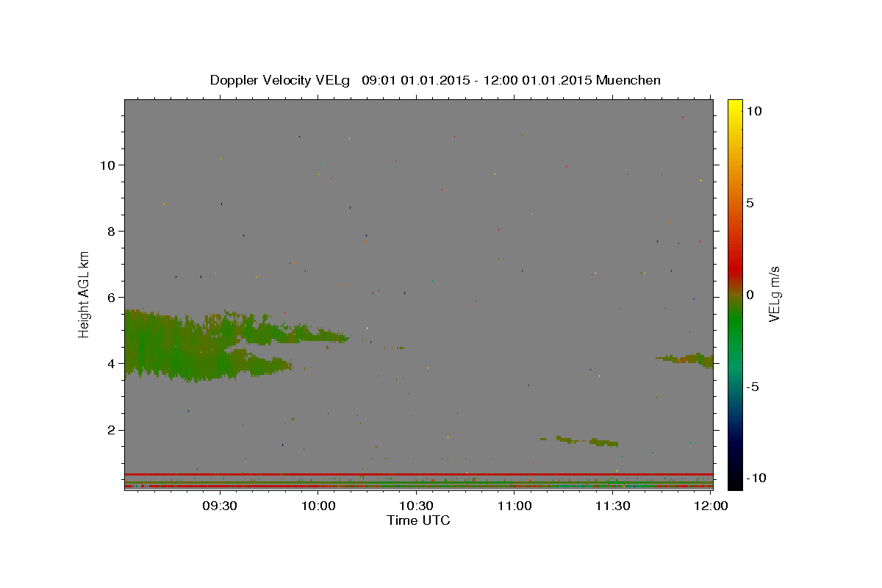
Task: Click the colorbar tick label -10
Action: coord(755,478)
